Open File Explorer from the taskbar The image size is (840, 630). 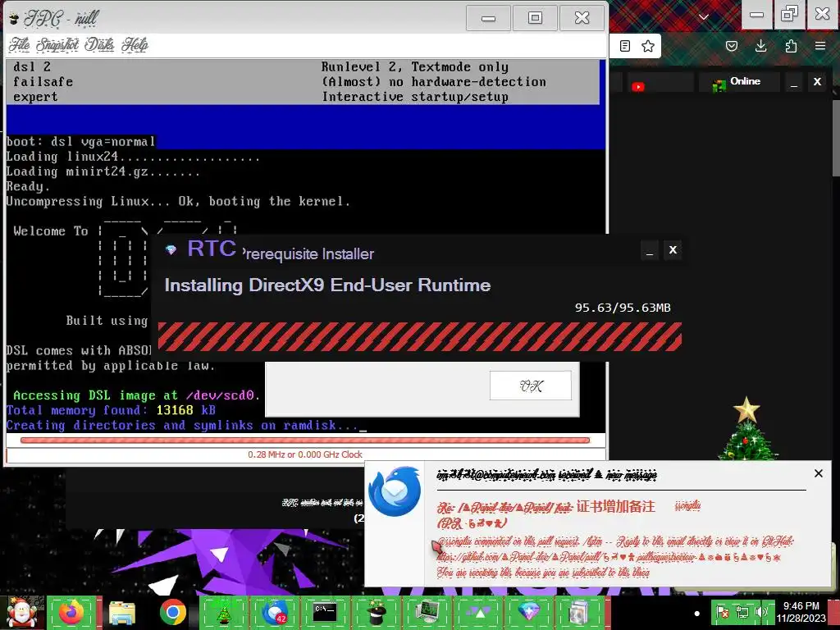click(x=122, y=612)
